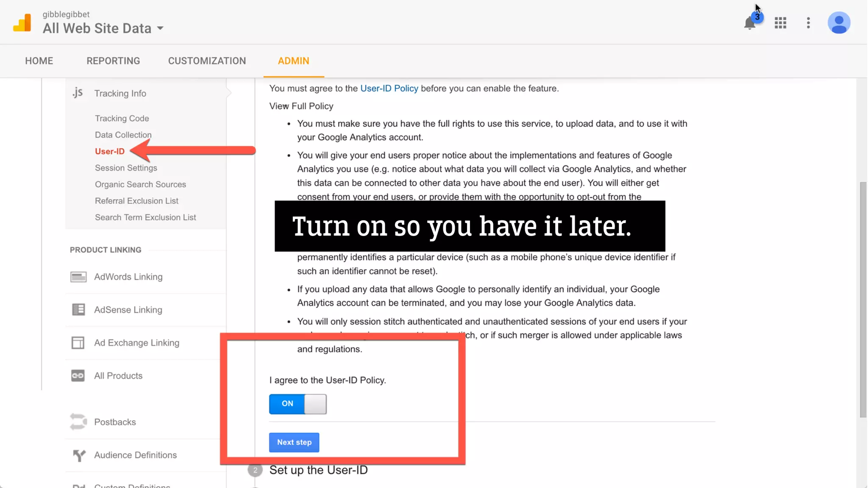Viewport: 868px width, 488px height.
Task: Click the vertical three-dot menu icon
Action: [x=808, y=23]
